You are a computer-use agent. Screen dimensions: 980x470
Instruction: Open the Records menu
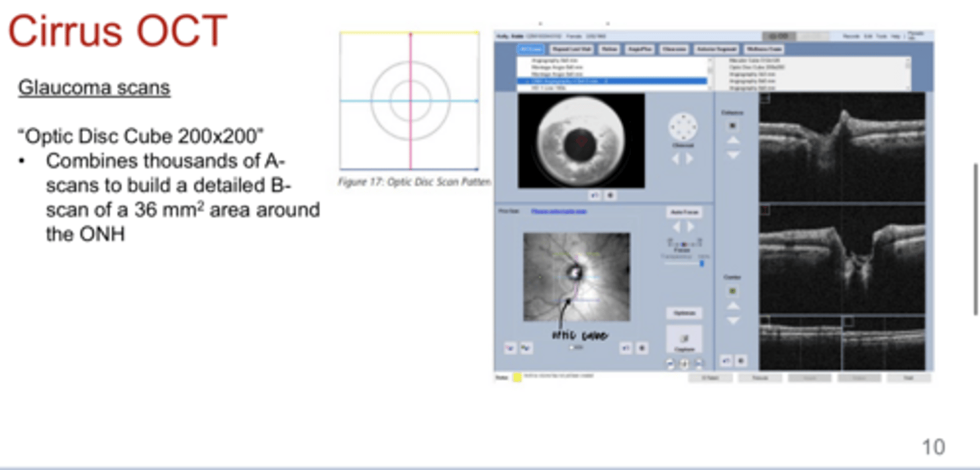(x=851, y=36)
